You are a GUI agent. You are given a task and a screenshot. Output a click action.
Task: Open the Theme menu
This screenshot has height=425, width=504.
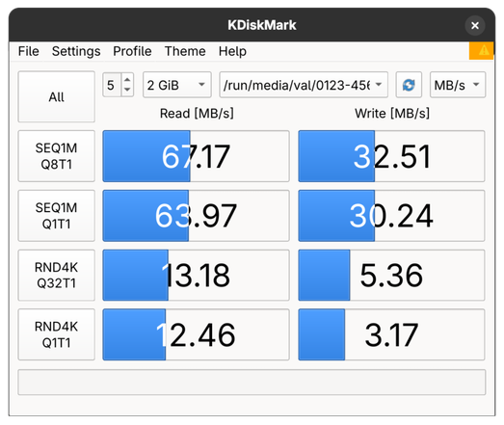point(185,51)
